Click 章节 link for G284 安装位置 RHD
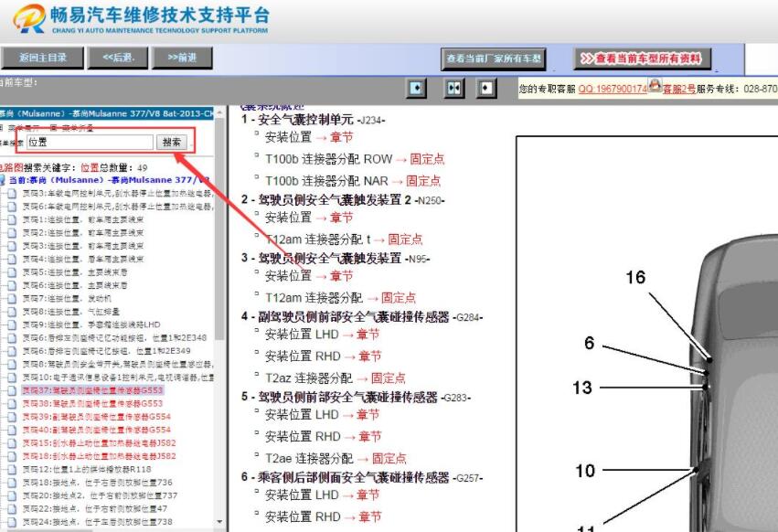778x532 pixels. click(x=369, y=356)
